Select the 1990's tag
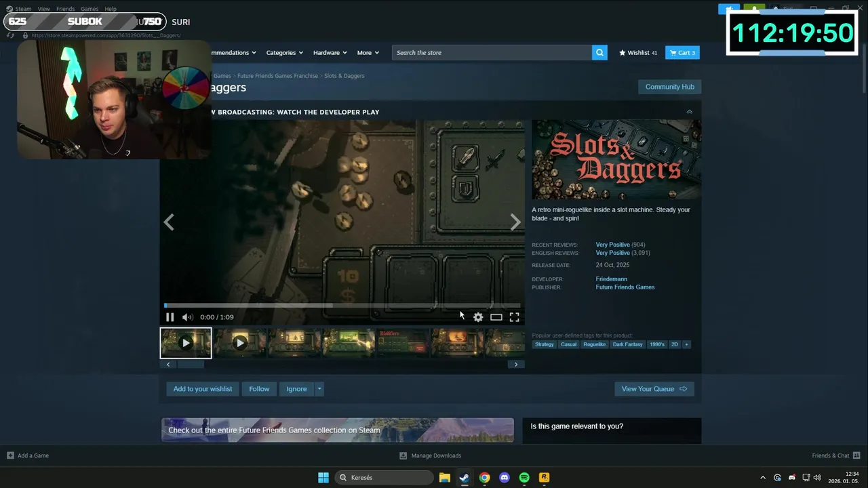Viewport: 868px width, 488px height. point(657,344)
